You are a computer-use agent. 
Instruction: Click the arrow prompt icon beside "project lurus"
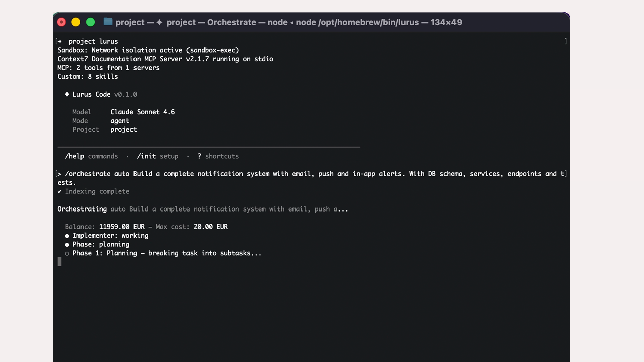(x=60, y=41)
